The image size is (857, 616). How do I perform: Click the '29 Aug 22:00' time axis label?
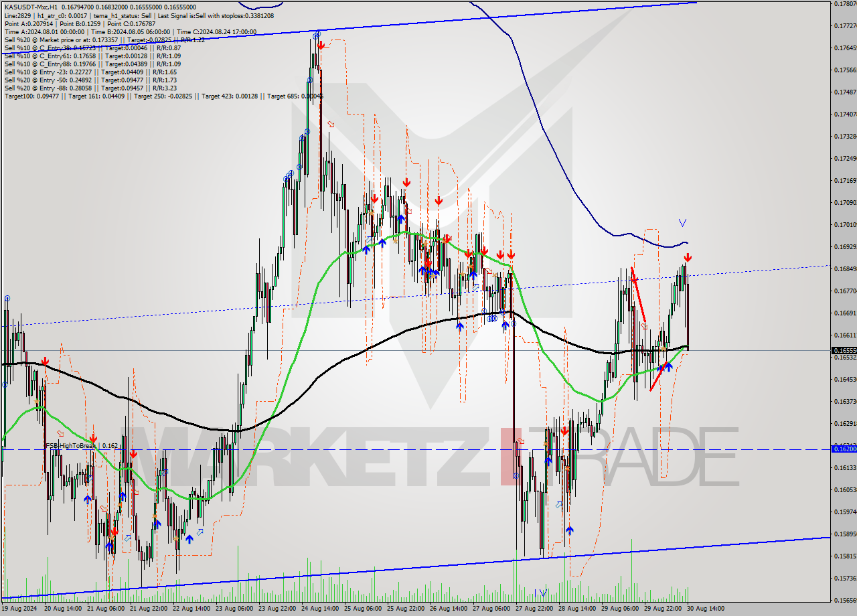(662, 609)
